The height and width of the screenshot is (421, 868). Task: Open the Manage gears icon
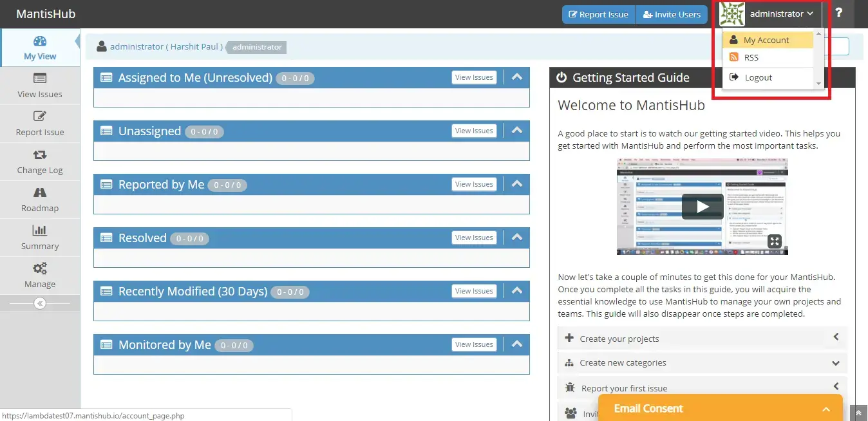click(x=40, y=268)
